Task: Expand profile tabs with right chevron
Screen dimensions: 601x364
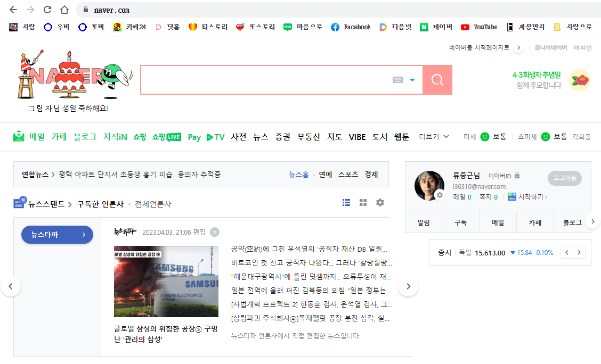Action: click(593, 221)
